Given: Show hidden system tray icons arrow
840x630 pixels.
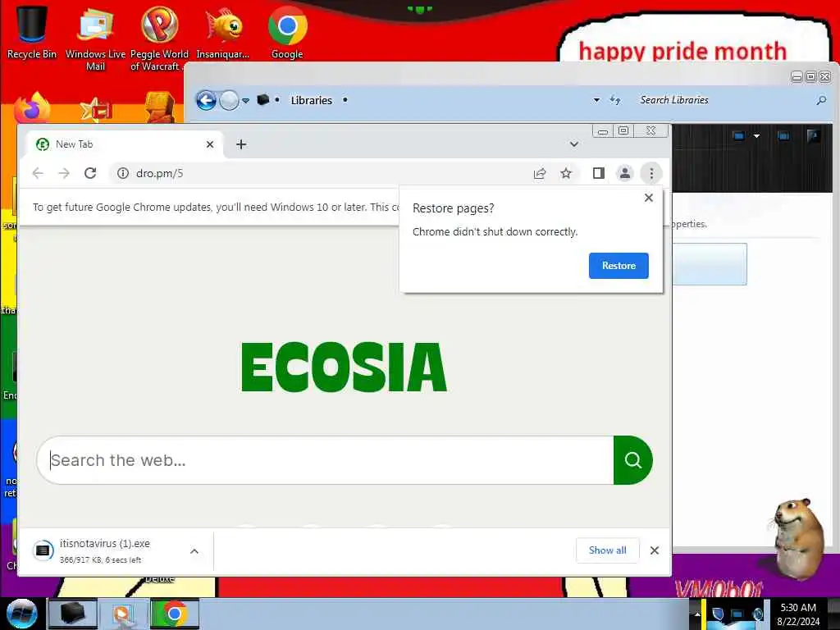Looking at the screenshot, I should click(697, 614).
